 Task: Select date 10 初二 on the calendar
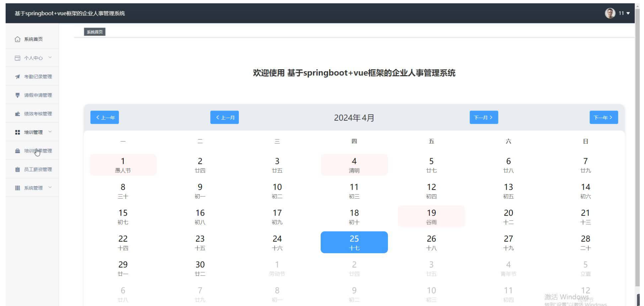point(277,191)
